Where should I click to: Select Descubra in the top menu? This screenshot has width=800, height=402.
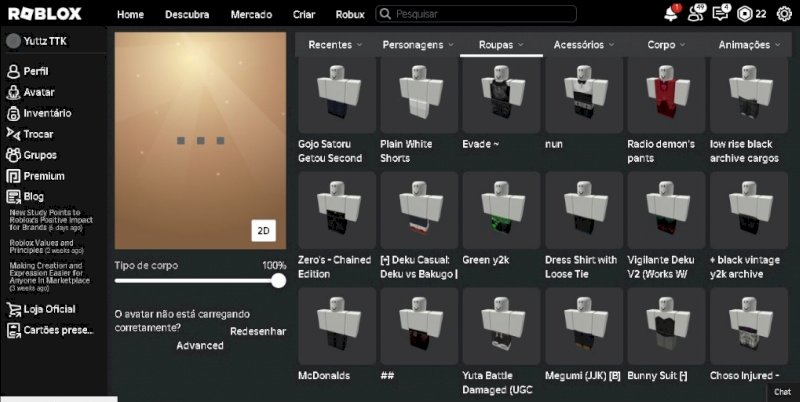coord(187,15)
